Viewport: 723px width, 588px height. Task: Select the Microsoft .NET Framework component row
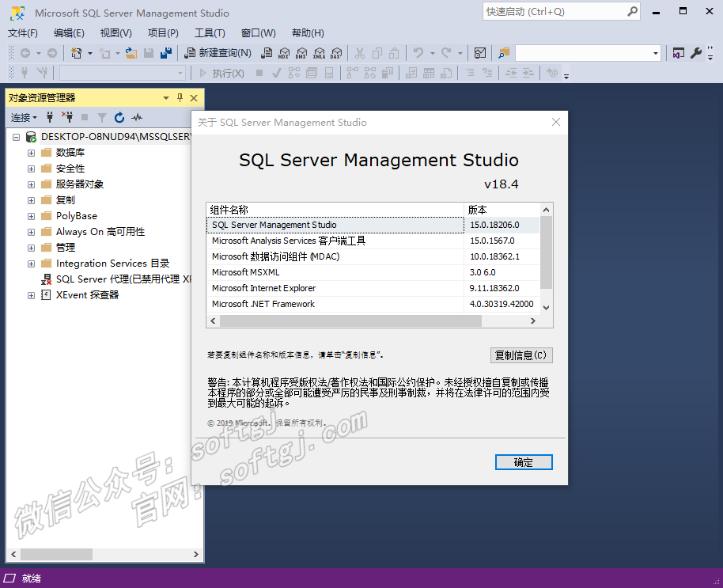[x=373, y=305]
